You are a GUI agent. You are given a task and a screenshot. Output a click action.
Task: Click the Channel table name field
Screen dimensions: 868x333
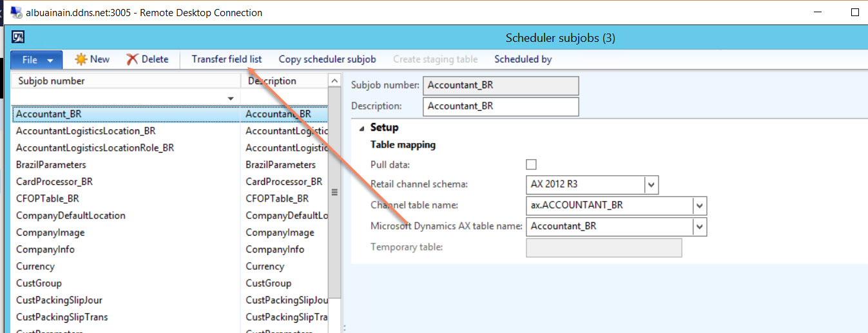(610, 205)
